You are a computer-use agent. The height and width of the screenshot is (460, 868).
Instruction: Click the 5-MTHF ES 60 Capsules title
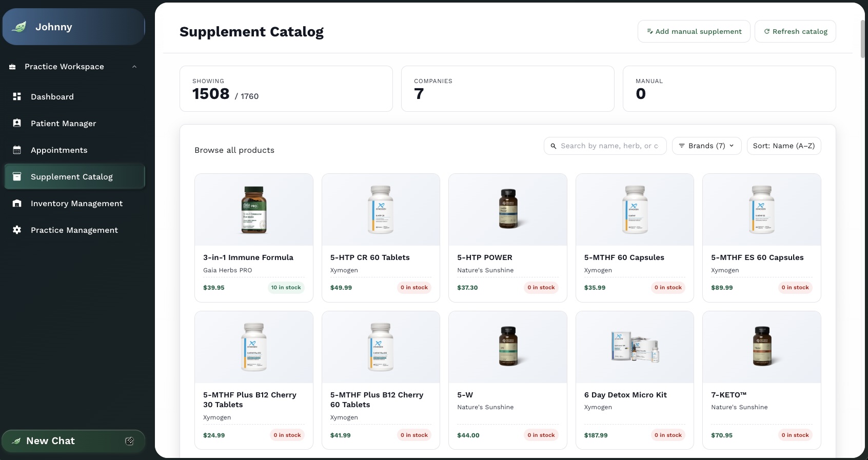pyautogui.click(x=757, y=257)
